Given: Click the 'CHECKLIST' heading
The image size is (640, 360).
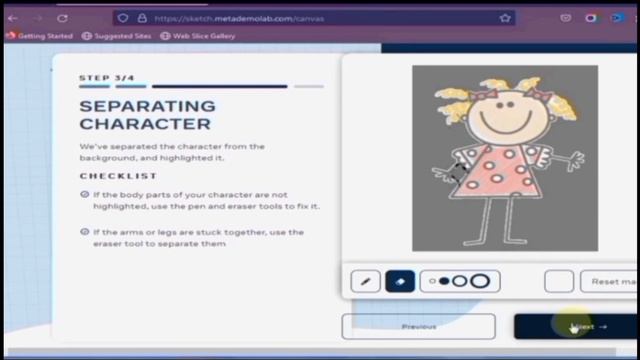Looking at the screenshot, I should pos(118,176).
